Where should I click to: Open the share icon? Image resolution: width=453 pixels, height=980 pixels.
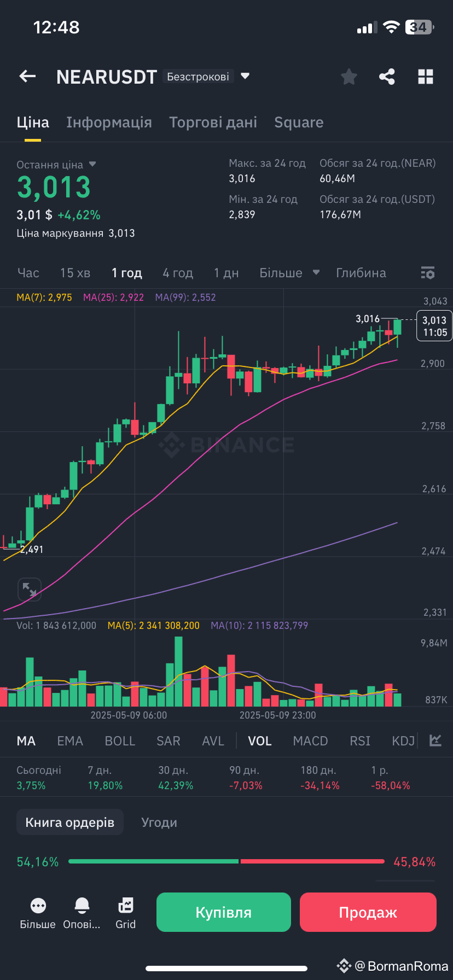point(387,77)
